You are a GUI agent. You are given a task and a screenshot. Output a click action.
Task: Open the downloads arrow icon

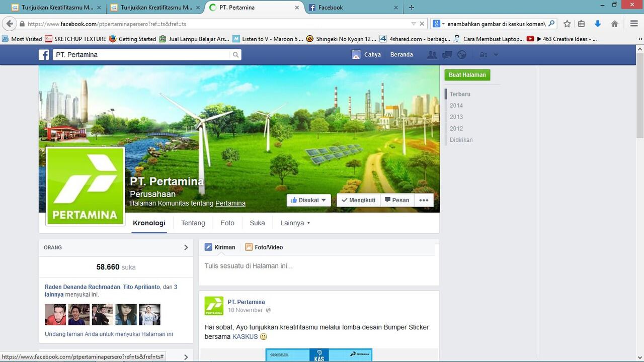(x=598, y=24)
